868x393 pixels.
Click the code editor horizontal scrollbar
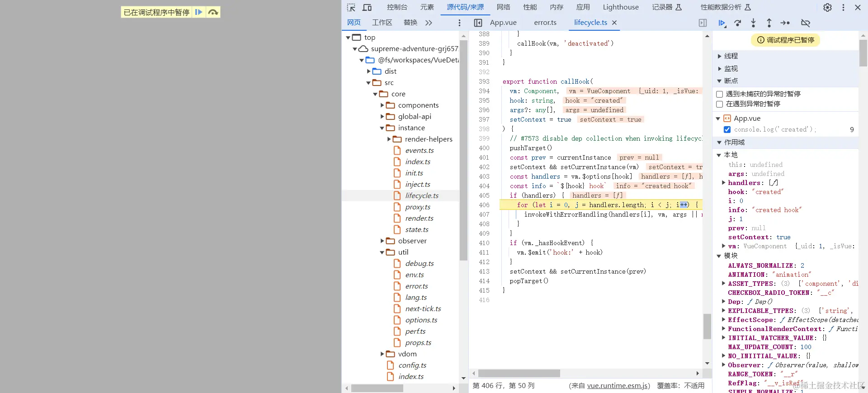pyautogui.click(x=519, y=374)
